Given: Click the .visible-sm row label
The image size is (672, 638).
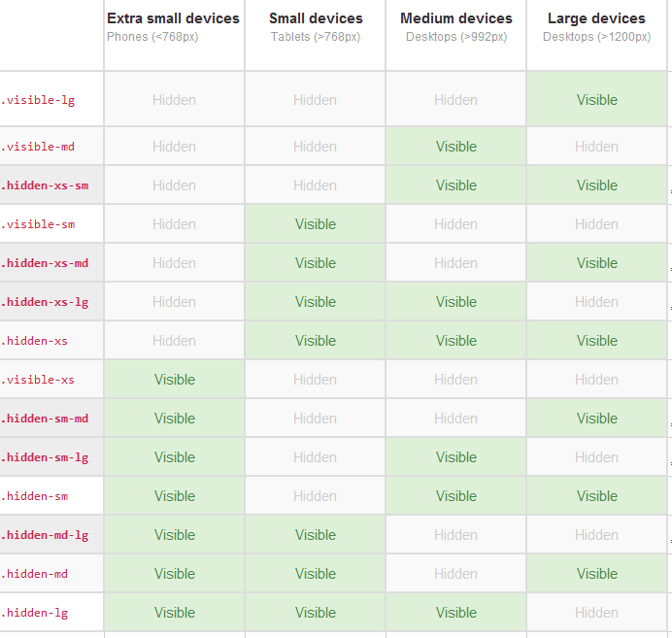Looking at the screenshot, I should 39,224.
